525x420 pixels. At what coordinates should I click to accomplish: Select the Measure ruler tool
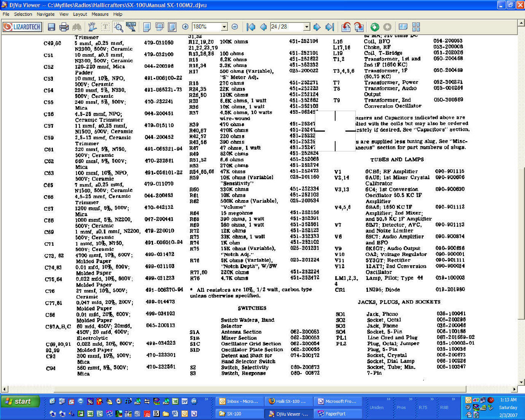pyautogui.click(x=131, y=27)
